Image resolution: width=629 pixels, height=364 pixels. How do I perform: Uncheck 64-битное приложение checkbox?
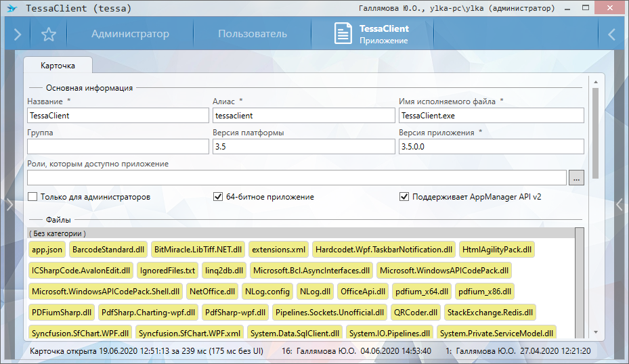[218, 197]
